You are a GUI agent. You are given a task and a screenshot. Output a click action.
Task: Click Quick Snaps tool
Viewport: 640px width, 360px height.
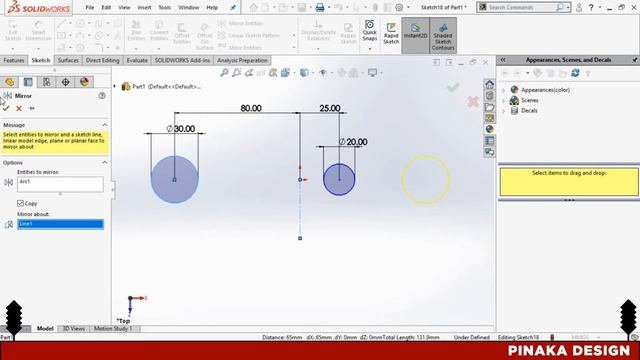[x=369, y=31]
